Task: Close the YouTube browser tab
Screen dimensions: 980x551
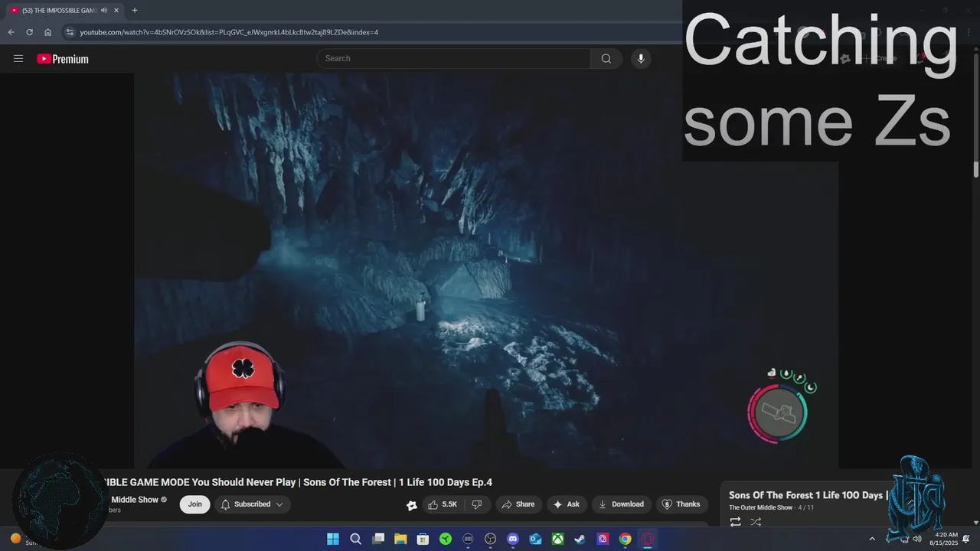Action: 116,10
